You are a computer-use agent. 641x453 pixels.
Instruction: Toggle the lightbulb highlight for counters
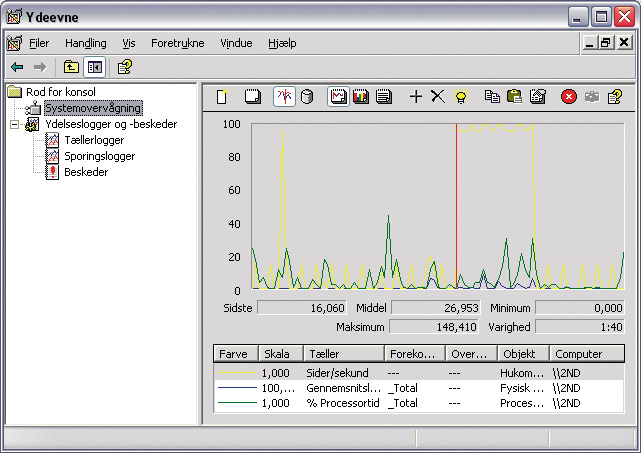[460, 96]
